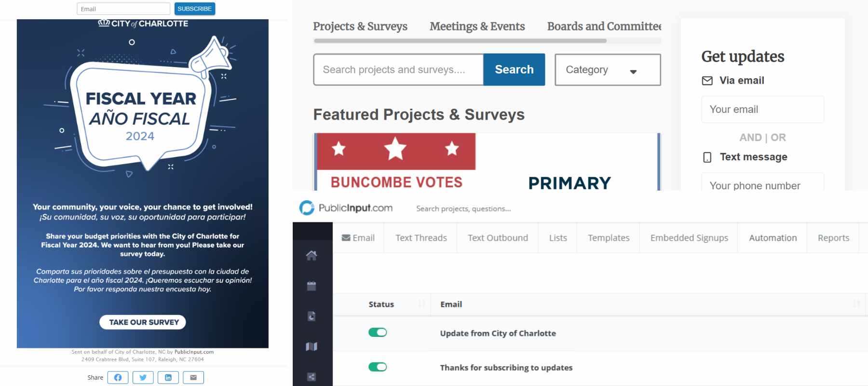Open the Category dropdown
The image size is (868, 386).
pyautogui.click(x=608, y=70)
